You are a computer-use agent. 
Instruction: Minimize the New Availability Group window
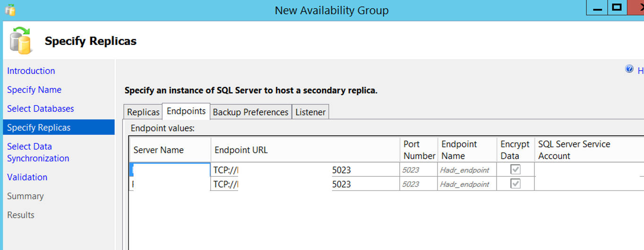pyautogui.click(x=596, y=7)
